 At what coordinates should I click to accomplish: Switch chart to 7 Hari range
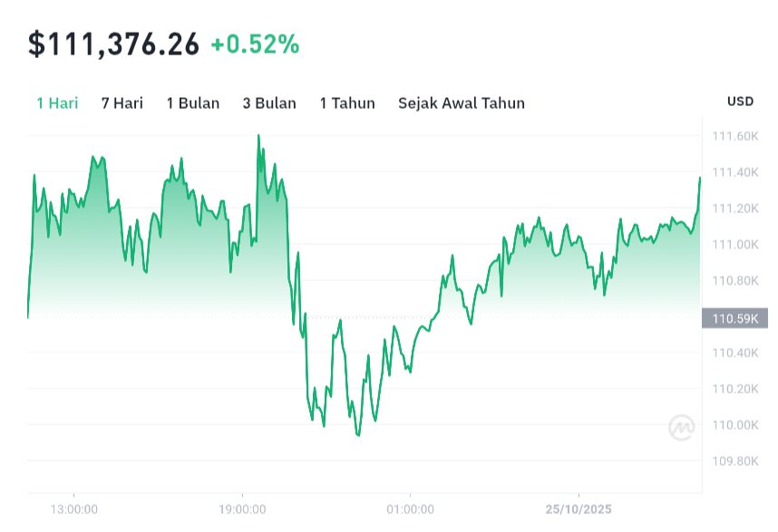click(x=122, y=103)
